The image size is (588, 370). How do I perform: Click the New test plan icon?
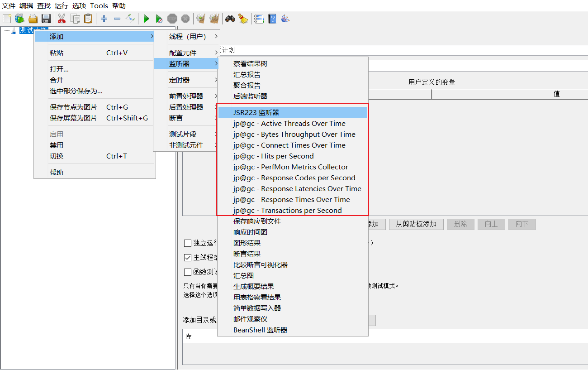click(x=7, y=19)
